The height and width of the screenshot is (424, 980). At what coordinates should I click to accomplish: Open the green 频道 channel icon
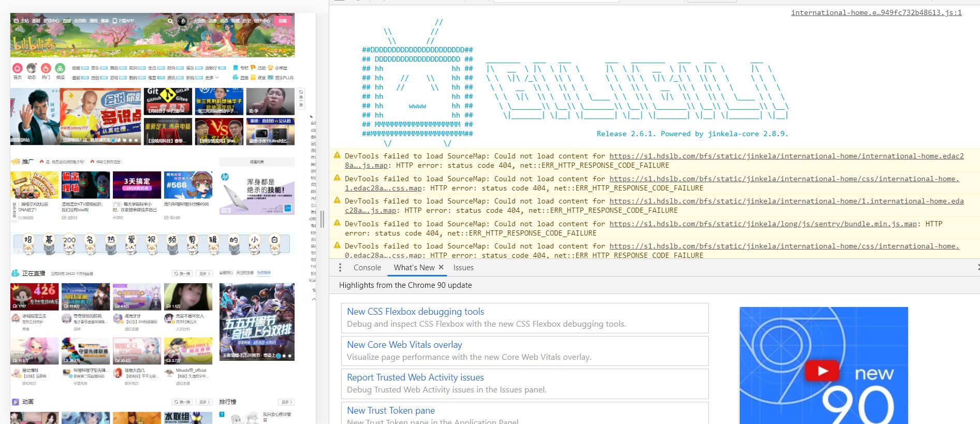tap(60, 69)
